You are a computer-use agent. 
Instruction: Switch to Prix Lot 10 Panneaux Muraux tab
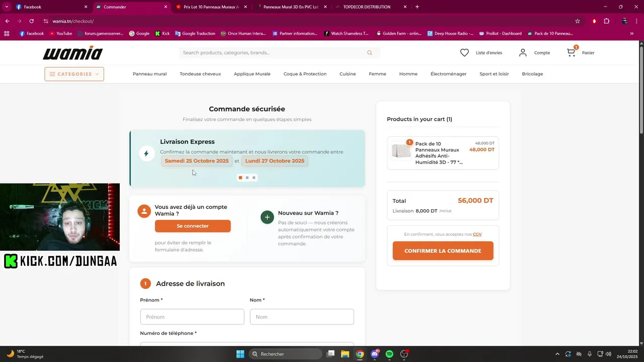[211, 7]
